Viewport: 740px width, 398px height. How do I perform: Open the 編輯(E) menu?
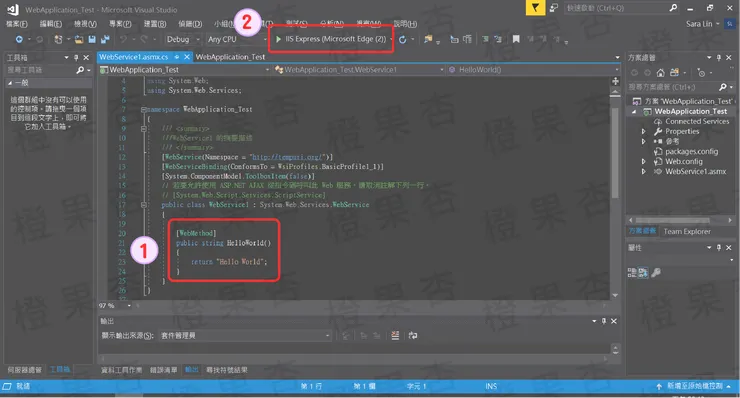coord(50,24)
